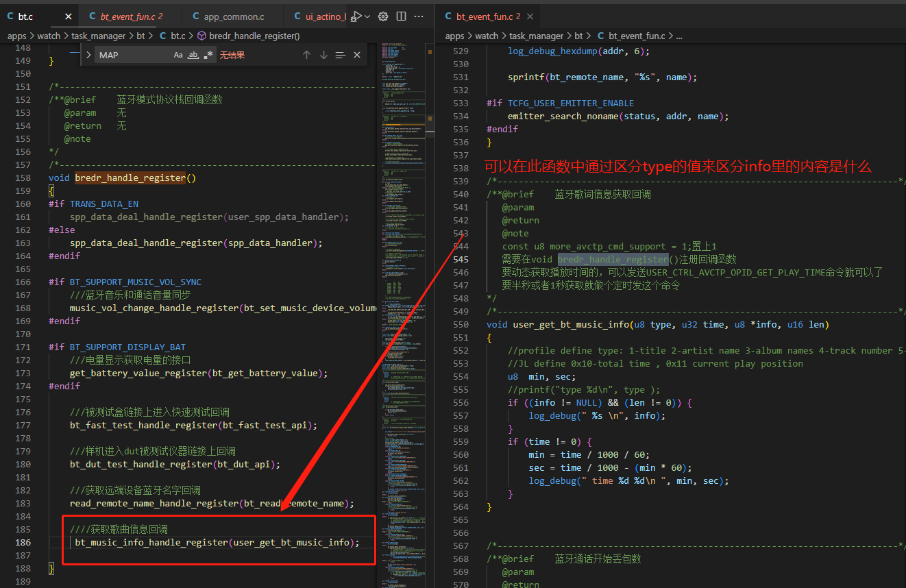Click highlighted bredr_handle_register on line 158
The width and height of the screenshot is (906, 588).
(130, 177)
